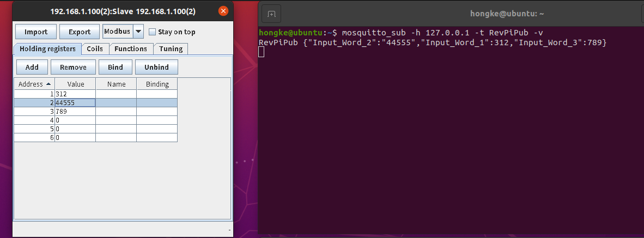
Task: Open the Functions tab
Action: (131, 49)
